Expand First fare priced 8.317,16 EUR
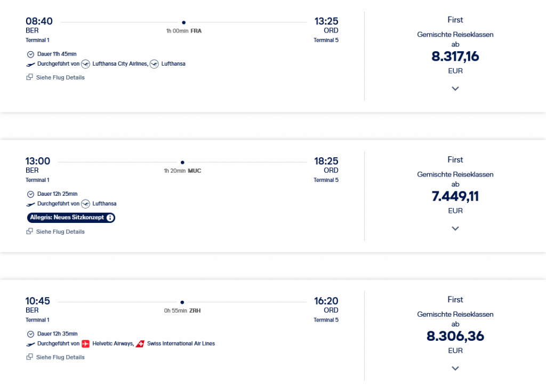Screen dimensions: 546x392 point(455,89)
